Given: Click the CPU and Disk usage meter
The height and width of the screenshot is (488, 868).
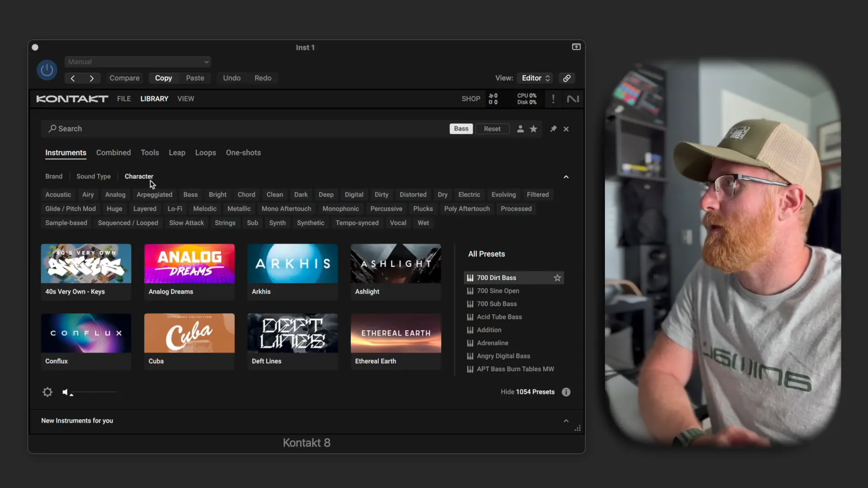Looking at the screenshot, I should coord(527,99).
